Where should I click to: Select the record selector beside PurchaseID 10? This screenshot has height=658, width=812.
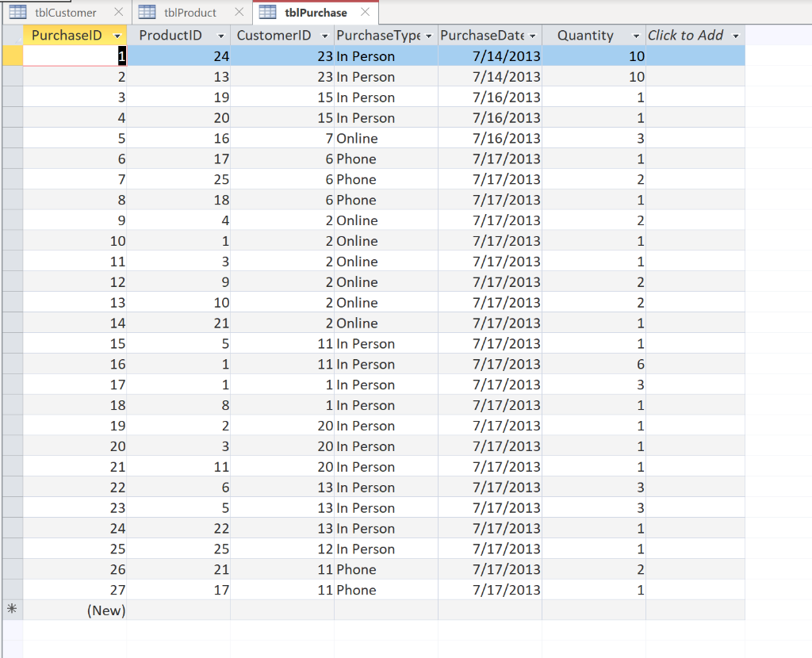pos(11,240)
